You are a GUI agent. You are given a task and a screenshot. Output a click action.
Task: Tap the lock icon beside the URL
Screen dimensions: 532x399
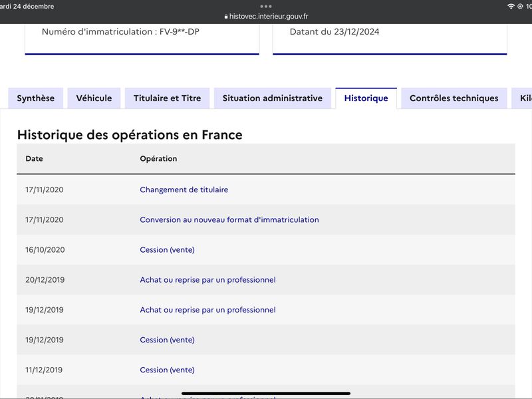point(226,17)
